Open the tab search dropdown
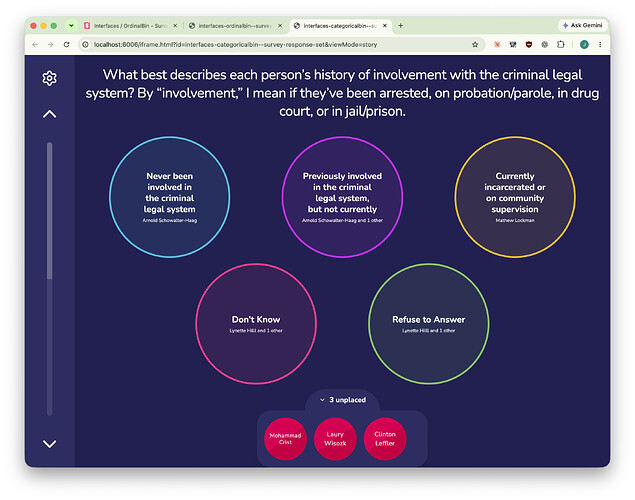The image size is (635, 500). [71, 26]
